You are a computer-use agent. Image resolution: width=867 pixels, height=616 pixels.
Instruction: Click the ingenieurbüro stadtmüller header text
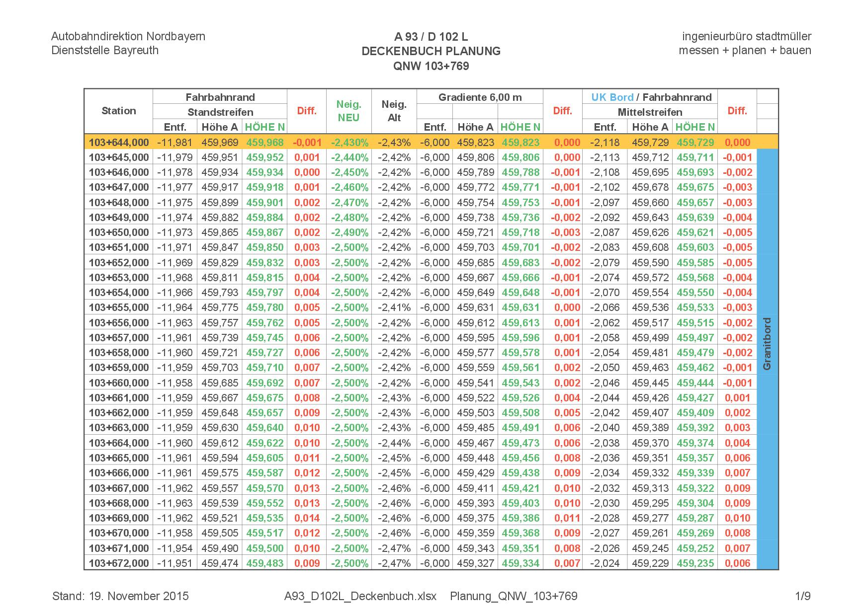click(x=746, y=37)
